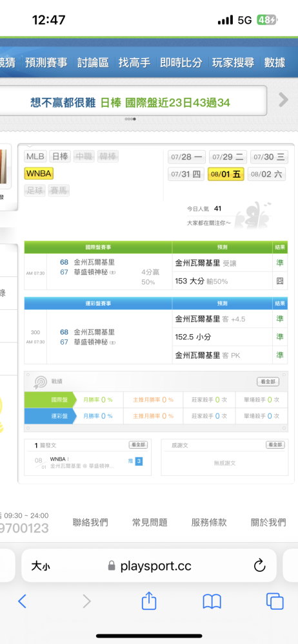Screen dimensions: 298x644
Task: Click the 推 3 recommend count
Action: 135,461
